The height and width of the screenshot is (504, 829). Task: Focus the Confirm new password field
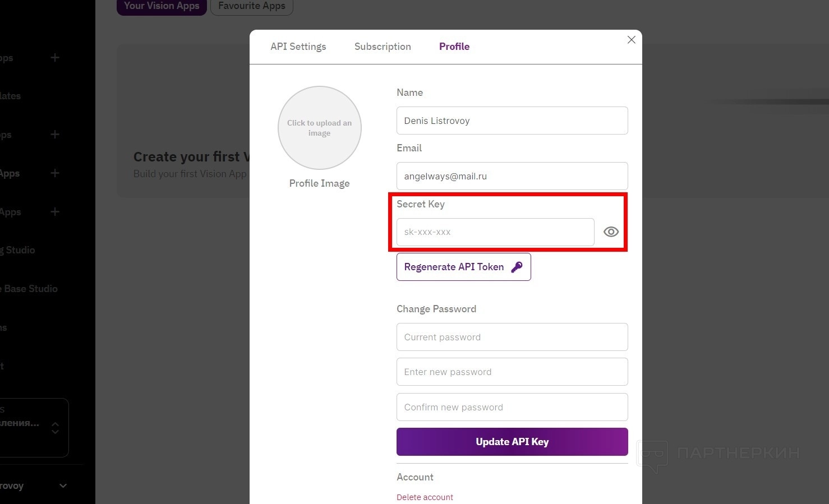[x=512, y=407]
